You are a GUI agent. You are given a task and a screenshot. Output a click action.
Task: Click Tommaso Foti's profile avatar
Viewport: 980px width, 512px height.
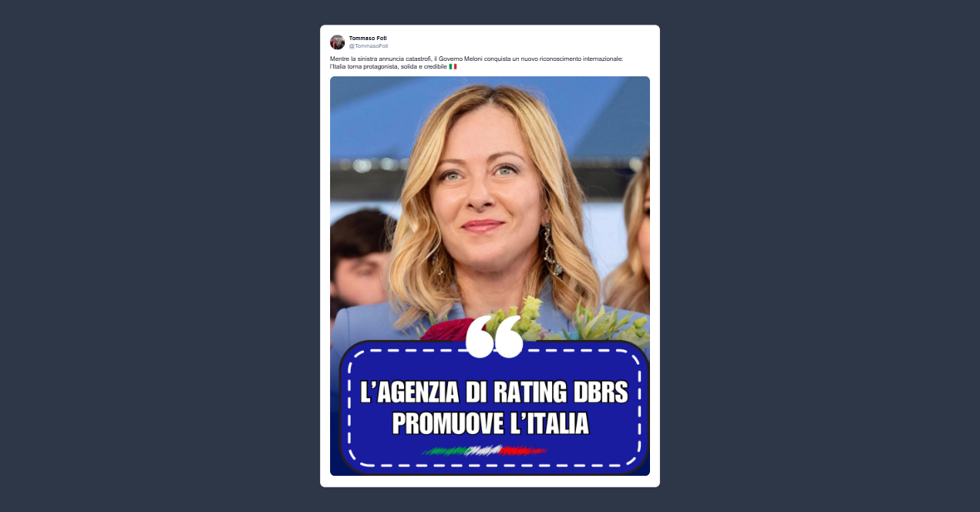pyautogui.click(x=337, y=42)
